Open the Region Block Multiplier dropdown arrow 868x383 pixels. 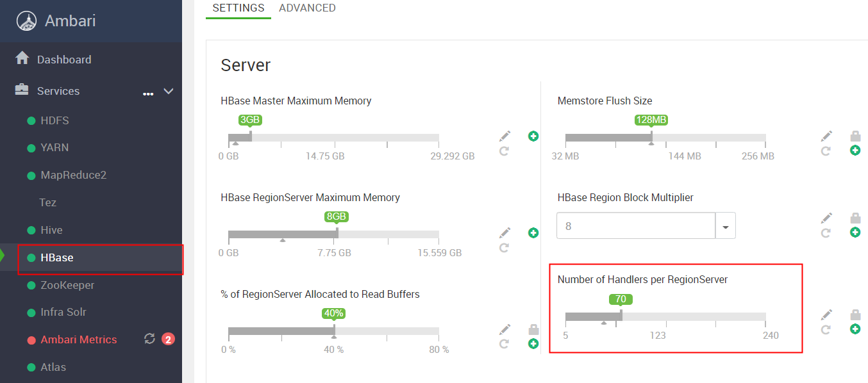(726, 226)
